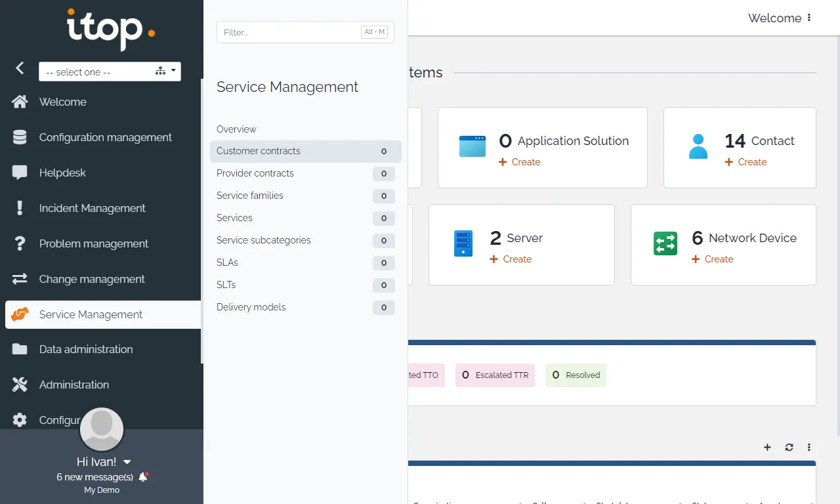Click the Delivery models count badge
This screenshot has height=504, width=840.
384,307
